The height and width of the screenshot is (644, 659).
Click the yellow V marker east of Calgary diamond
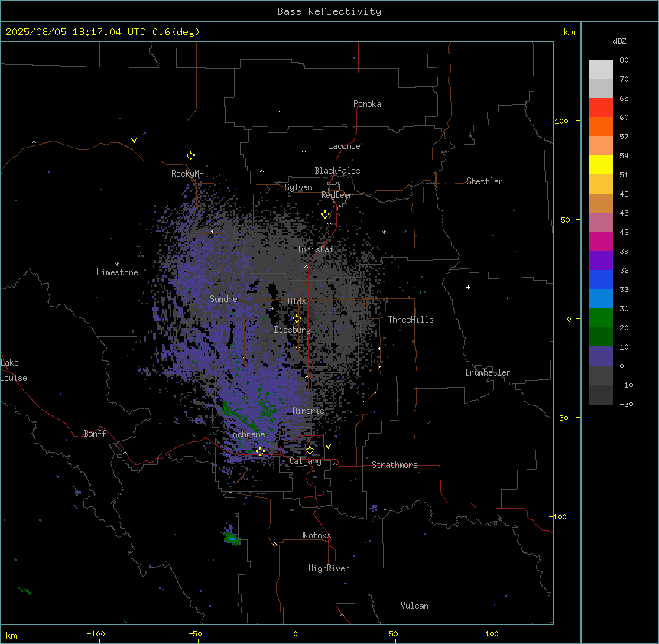pyautogui.click(x=328, y=447)
